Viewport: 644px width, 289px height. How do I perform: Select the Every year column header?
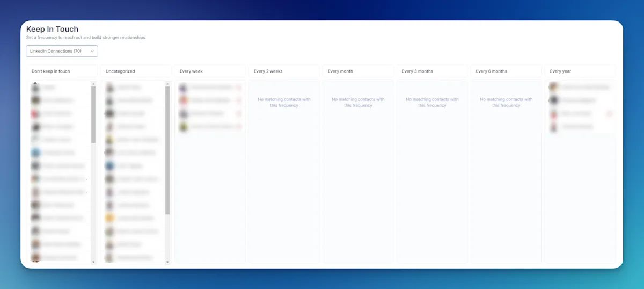point(581,71)
